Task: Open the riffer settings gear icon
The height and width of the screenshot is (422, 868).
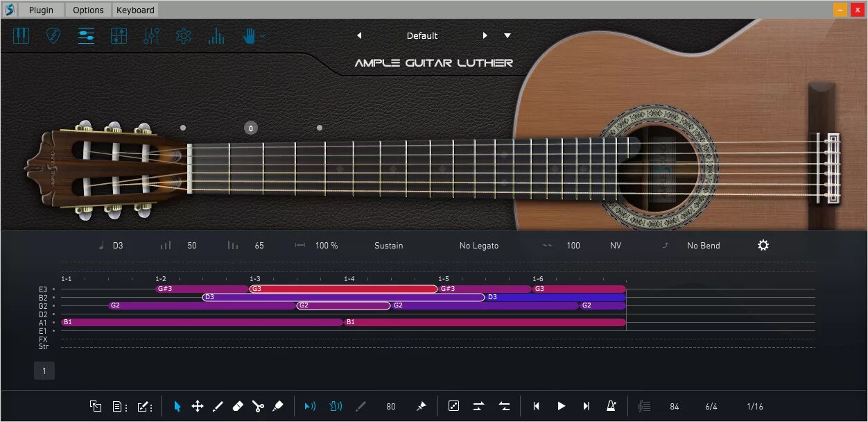Action: pos(763,245)
